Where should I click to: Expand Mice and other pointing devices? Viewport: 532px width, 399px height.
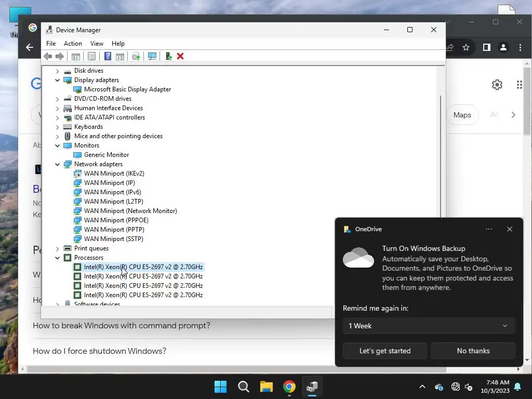(57, 136)
